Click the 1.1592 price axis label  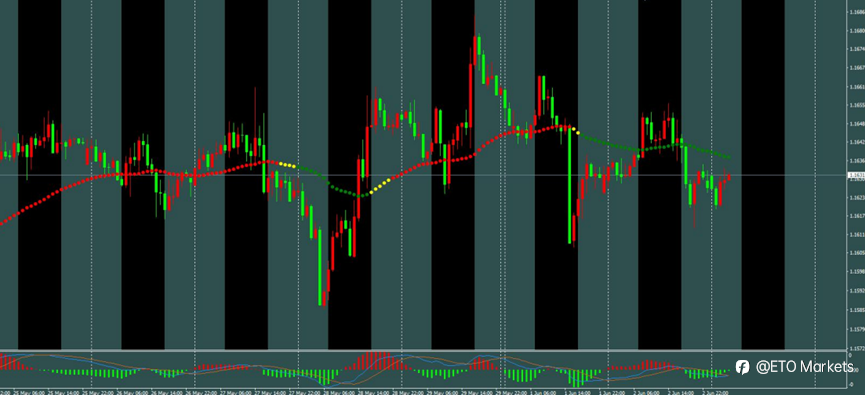858,290
